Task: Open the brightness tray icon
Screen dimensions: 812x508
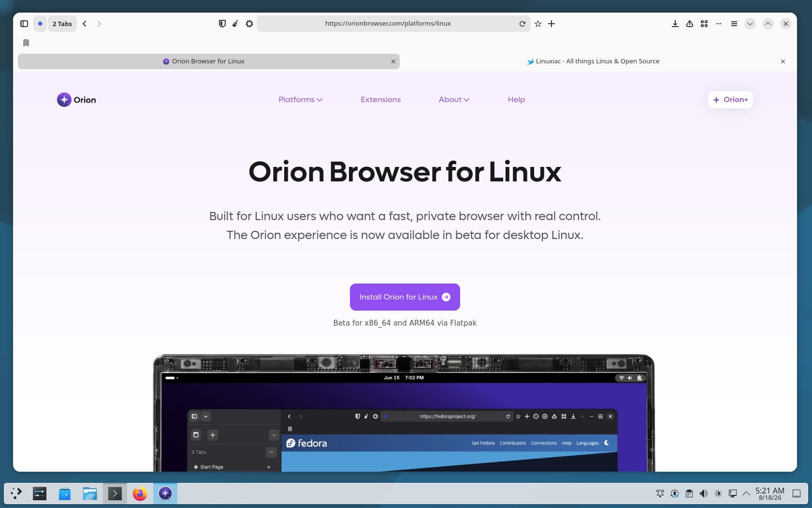Action: (718, 493)
